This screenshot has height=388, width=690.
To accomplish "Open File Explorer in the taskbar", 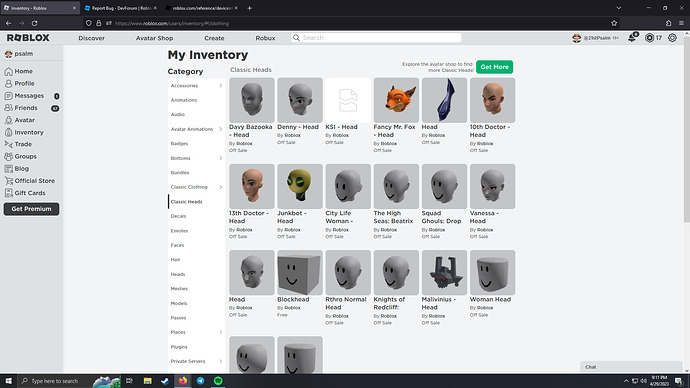I will [x=147, y=381].
